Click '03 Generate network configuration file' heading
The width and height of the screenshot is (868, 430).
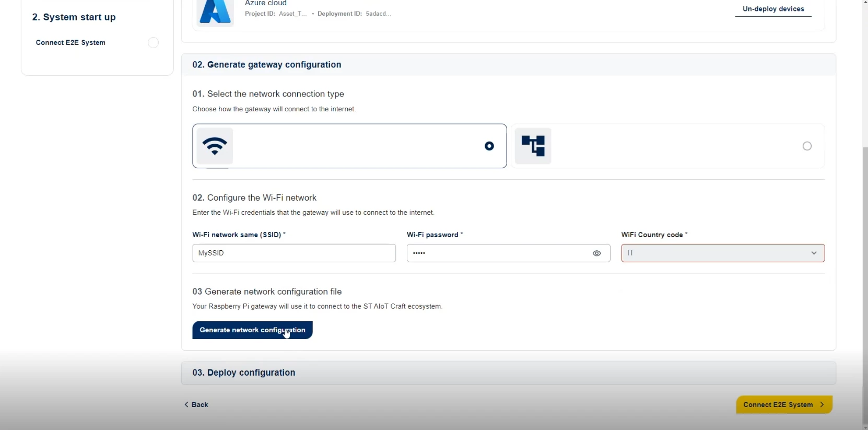tap(267, 292)
